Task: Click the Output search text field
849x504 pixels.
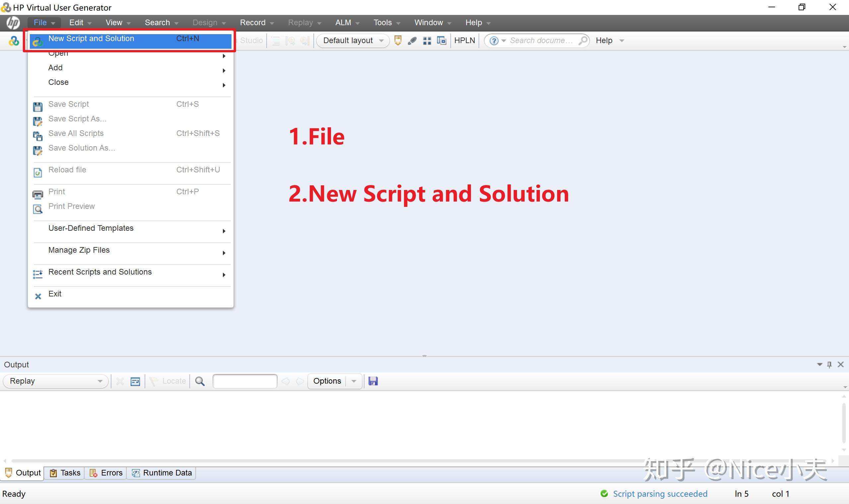Action: click(244, 381)
